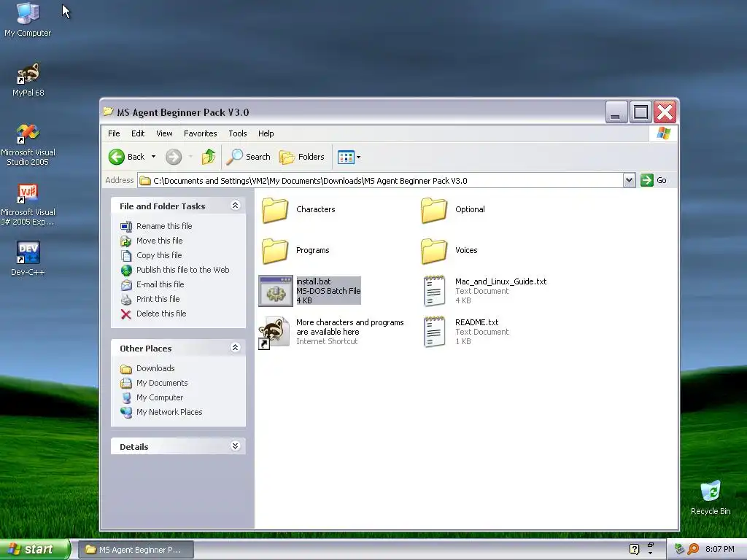This screenshot has height=560, width=747.
Task: Toggle the Folders tree pane
Action: (302, 157)
